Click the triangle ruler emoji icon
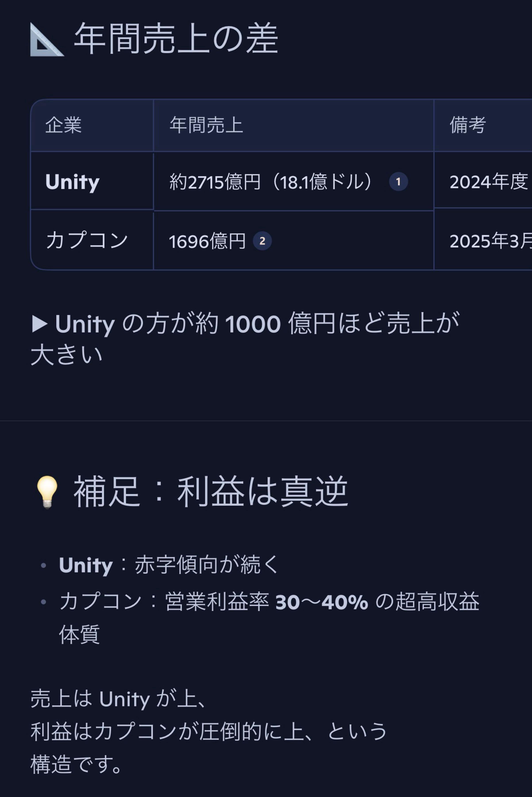532x797 pixels. coord(47,39)
